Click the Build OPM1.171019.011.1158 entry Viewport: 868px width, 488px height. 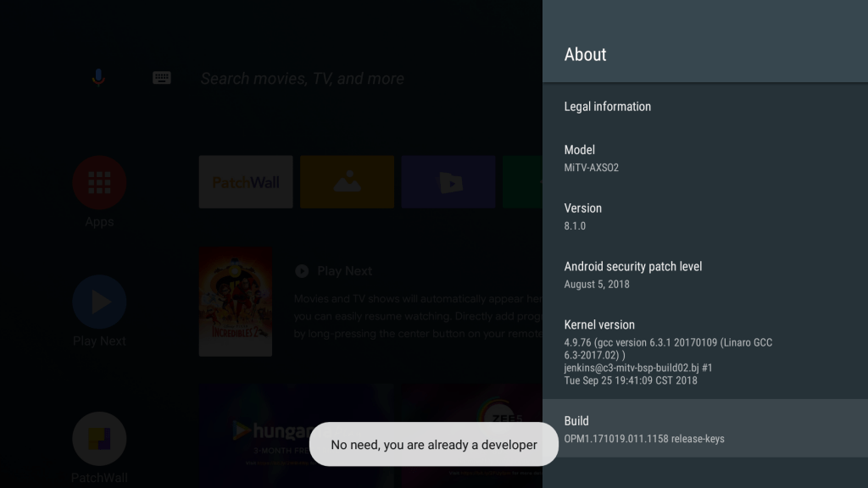click(705, 429)
